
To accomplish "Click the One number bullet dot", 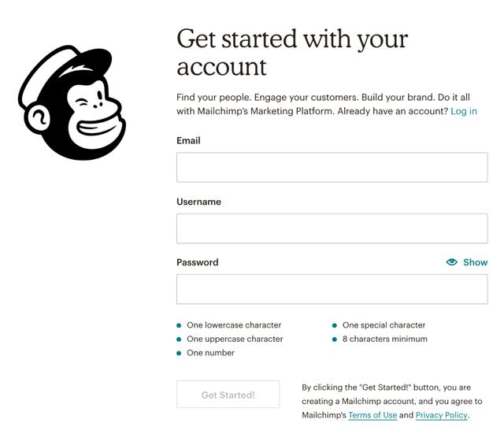I will [179, 353].
